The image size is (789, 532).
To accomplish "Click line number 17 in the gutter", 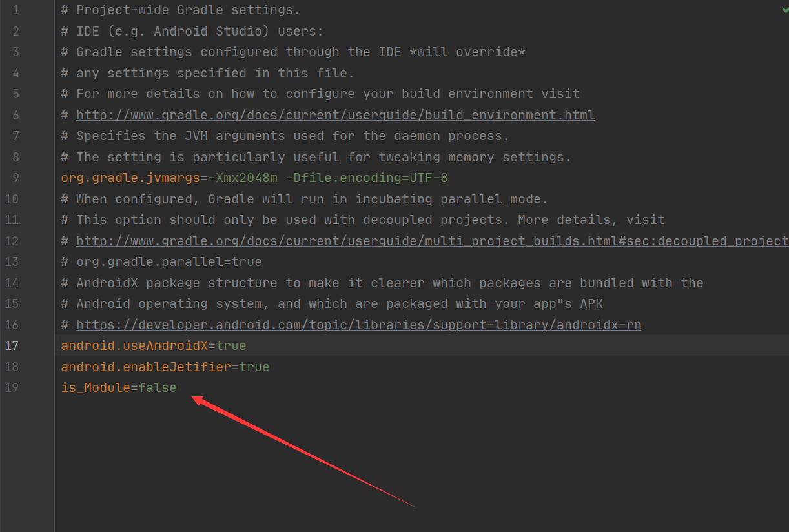I will pyautogui.click(x=12, y=345).
